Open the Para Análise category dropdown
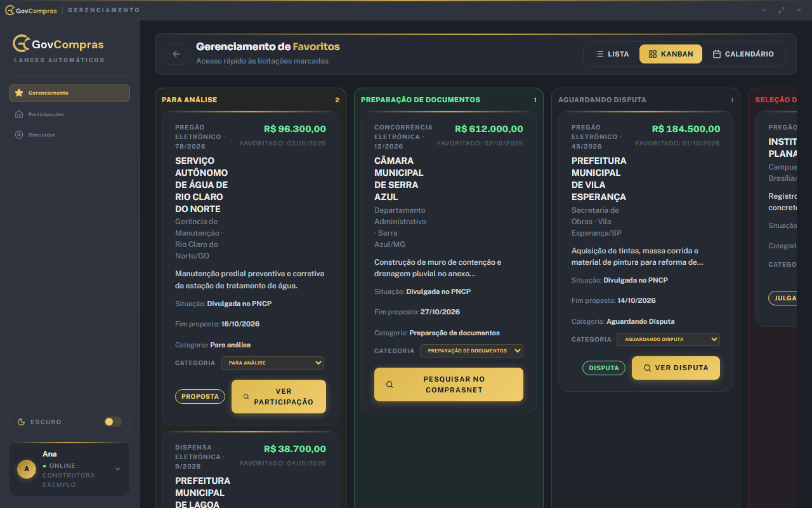812x508 pixels. (x=272, y=363)
